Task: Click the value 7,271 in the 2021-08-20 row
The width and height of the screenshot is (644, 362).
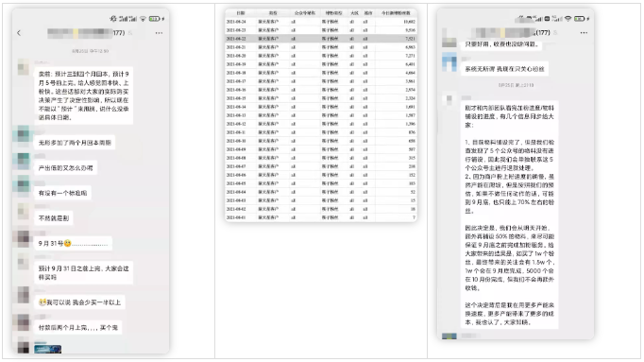Action: tap(410, 56)
